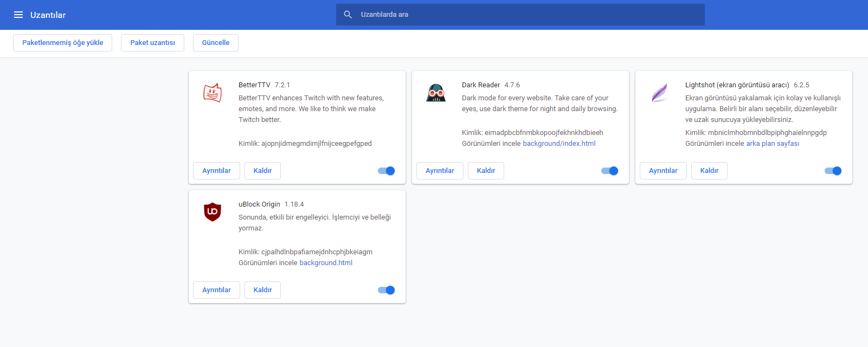Image resolution: width=868 pixels, height=347 pixels.
Task: Click the BetterTTV extension name
Action: tap(254, 85)
